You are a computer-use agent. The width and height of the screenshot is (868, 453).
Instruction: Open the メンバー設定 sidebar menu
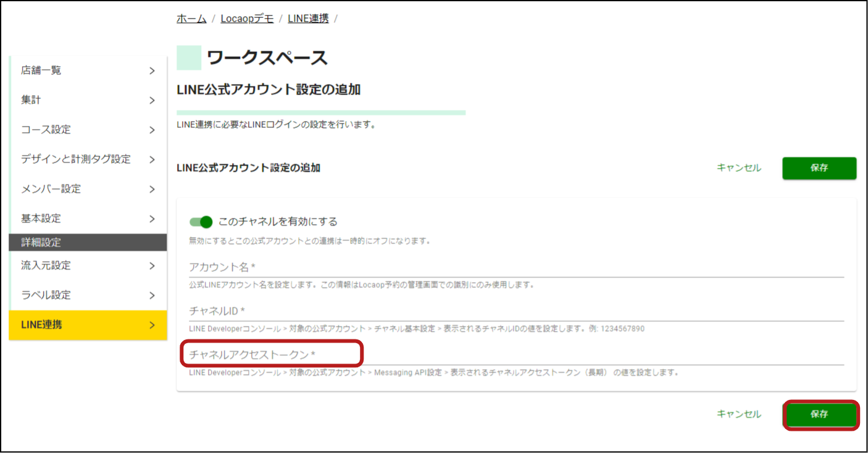pyautogui.click(x=88, y=189)
